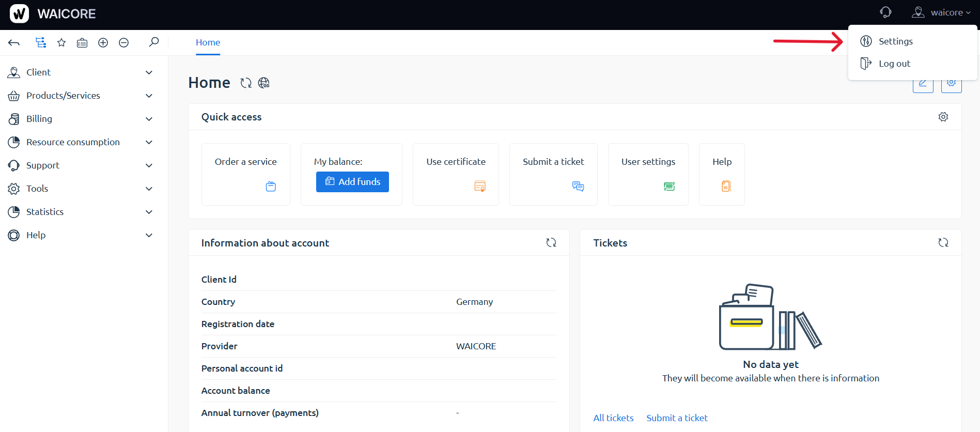
Task: Expand the Billing chevron
Action: (149, 119)
